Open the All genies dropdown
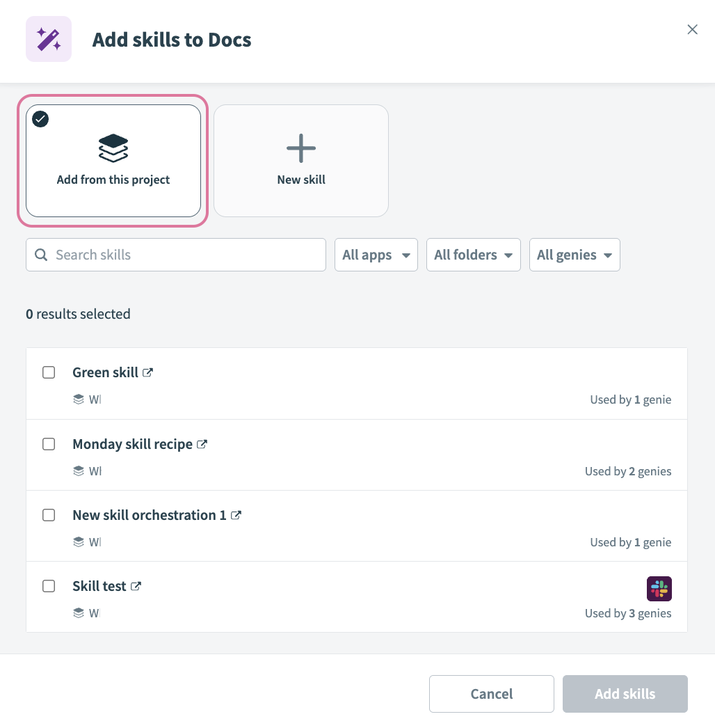 575,255
